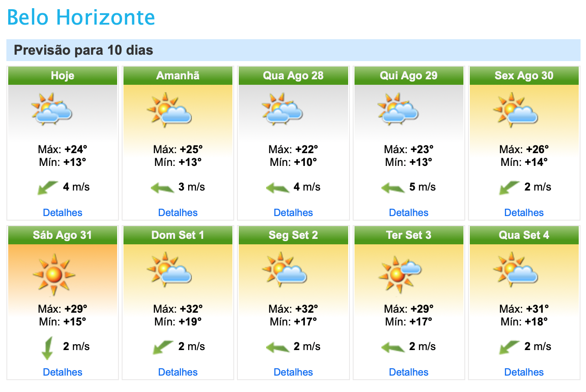
Task: Click the wind arrow for Qui Ago 29
Action: [x=393, y=187]
